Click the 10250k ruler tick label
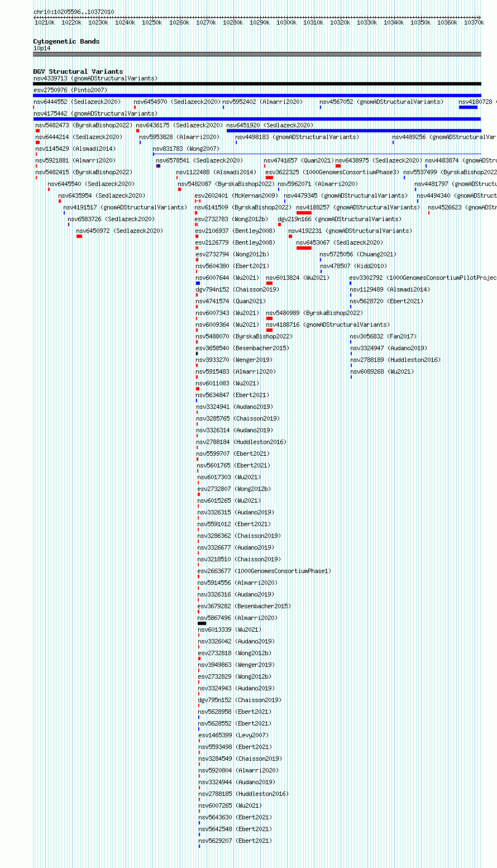The width and height of the screenshot is (497, 868). pyautogui.click(x=152, y=22)
